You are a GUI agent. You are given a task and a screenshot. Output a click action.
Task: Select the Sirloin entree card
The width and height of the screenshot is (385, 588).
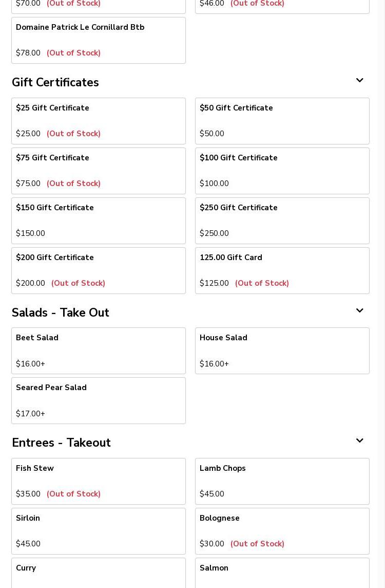tap(98, 531)
